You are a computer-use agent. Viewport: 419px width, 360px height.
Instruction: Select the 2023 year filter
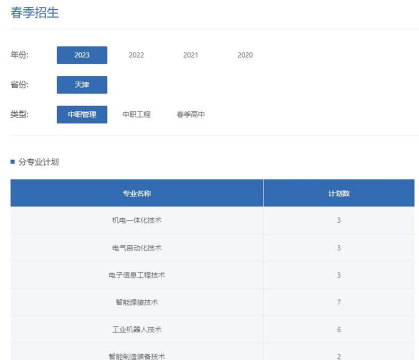coord(82,55)
